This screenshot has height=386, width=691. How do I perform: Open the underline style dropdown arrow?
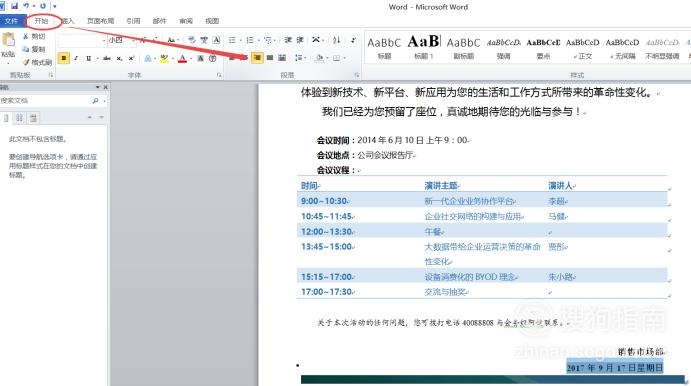click(97, 58)
